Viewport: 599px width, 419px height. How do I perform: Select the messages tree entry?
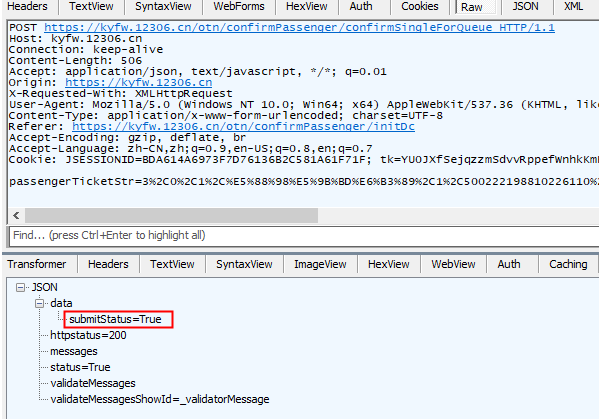tap(74, 351)
